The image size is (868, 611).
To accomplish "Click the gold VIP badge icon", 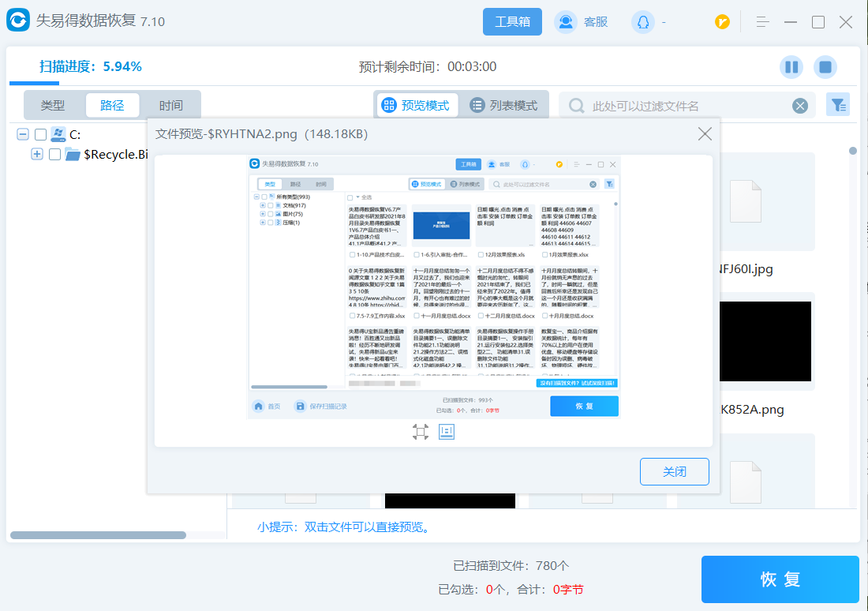I will point(722,22).
